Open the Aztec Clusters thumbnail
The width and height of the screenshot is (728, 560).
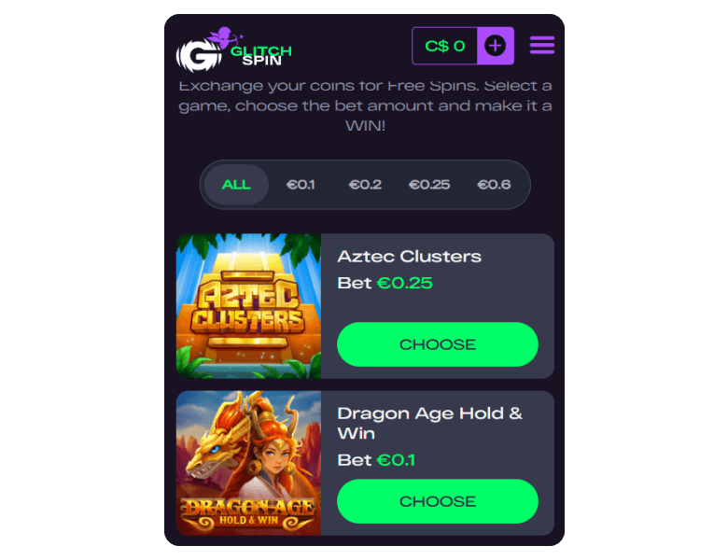click(x=248, y=305)
